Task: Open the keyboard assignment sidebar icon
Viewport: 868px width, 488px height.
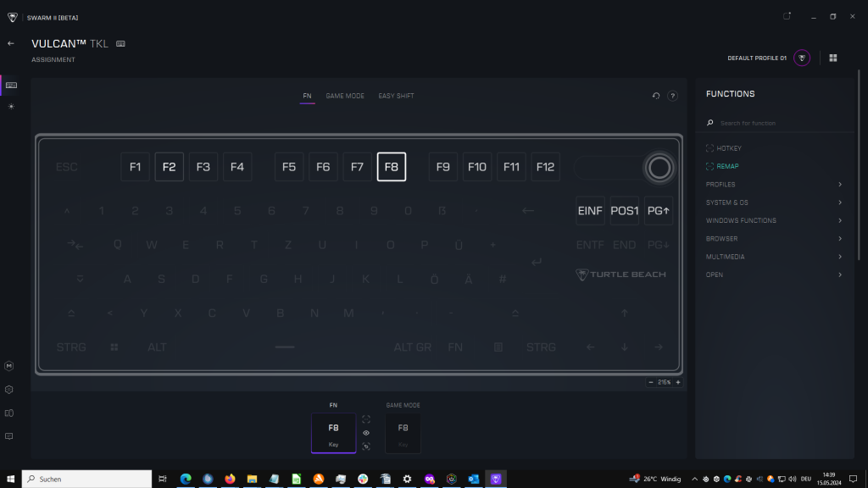Action: click(11, 86)
